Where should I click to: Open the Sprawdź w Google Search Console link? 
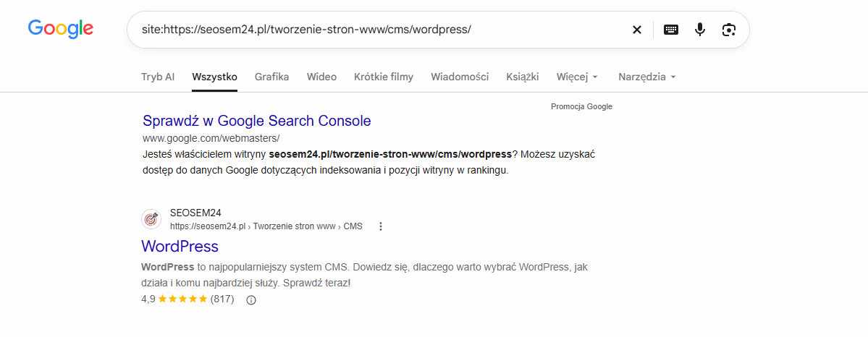point(257,121)
